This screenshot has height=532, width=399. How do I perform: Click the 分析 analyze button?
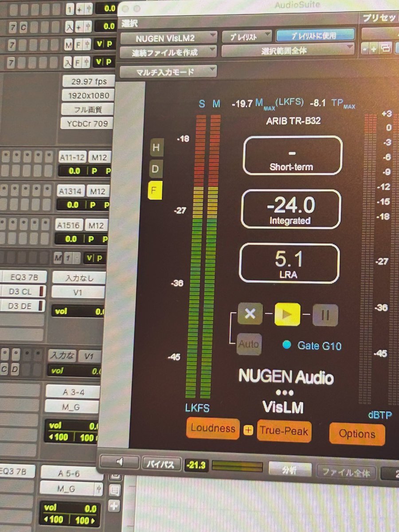pyautogui.click(x=289, y=469)
